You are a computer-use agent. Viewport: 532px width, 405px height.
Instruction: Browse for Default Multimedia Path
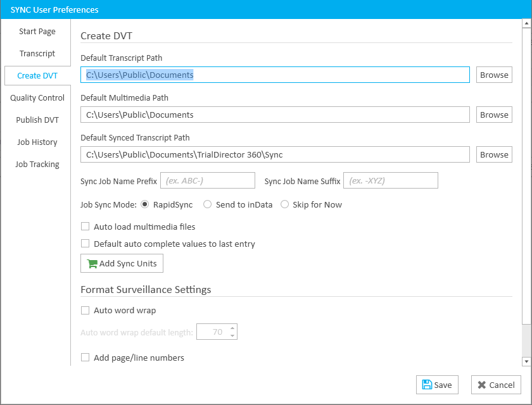click(x=494, y=115)
